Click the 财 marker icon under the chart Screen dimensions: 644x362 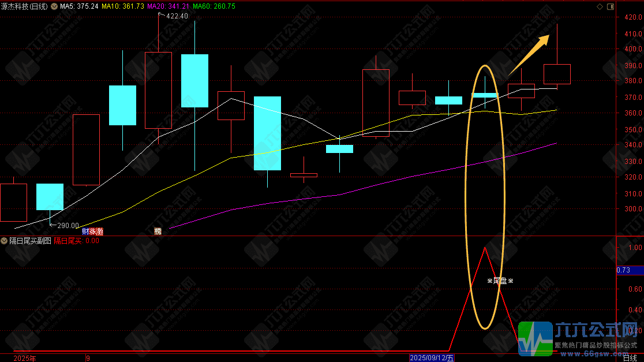pos(85,232)
